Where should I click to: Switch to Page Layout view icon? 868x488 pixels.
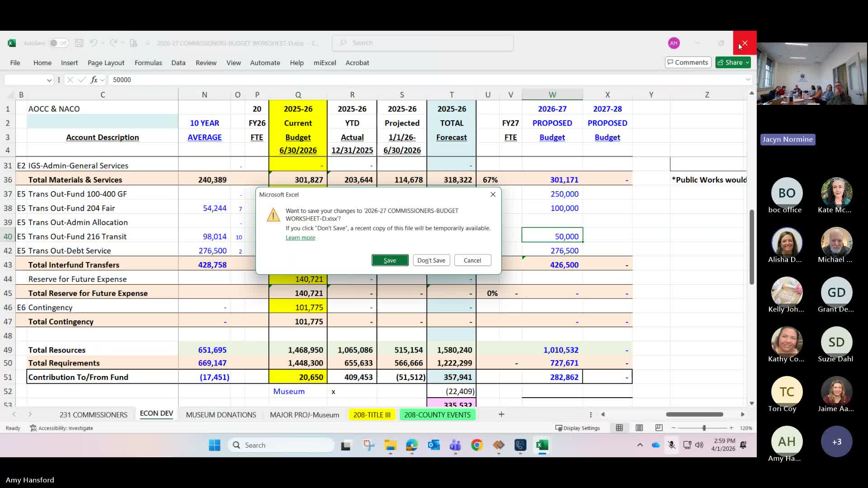pyautogui.click(x=639, y=428)
